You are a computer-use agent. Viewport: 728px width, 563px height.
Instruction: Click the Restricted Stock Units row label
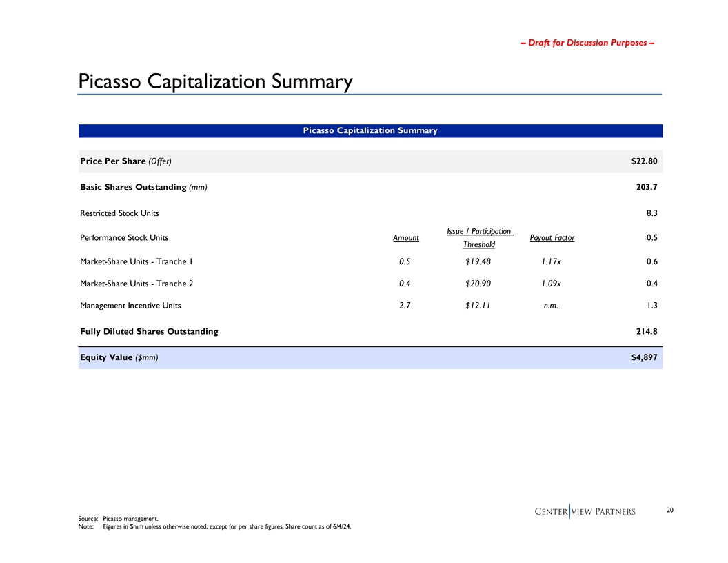pos(119,213)
